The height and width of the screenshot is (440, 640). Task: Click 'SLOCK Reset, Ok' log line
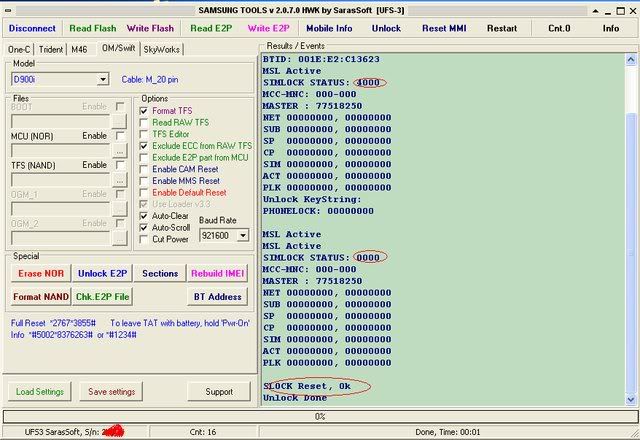click(307, 386)
